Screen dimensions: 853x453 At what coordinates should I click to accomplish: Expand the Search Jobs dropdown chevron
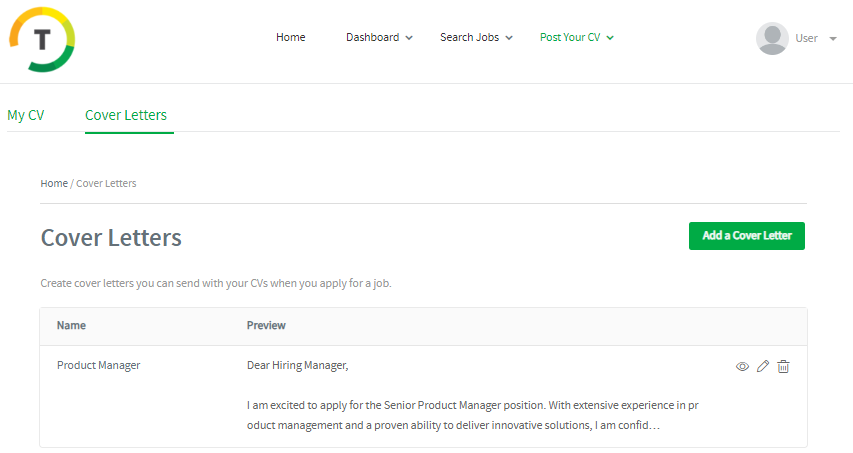pyautogui.click(x=509, y=38)
